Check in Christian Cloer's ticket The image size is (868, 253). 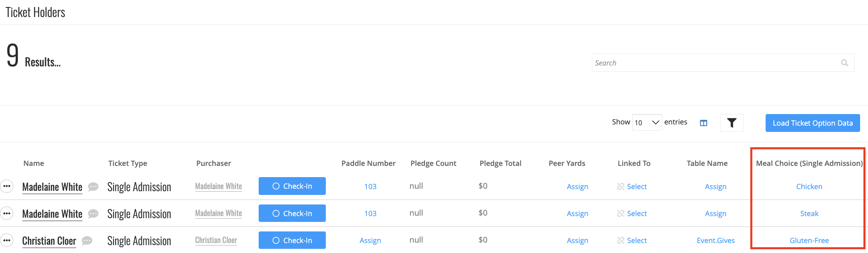(292, 240)
